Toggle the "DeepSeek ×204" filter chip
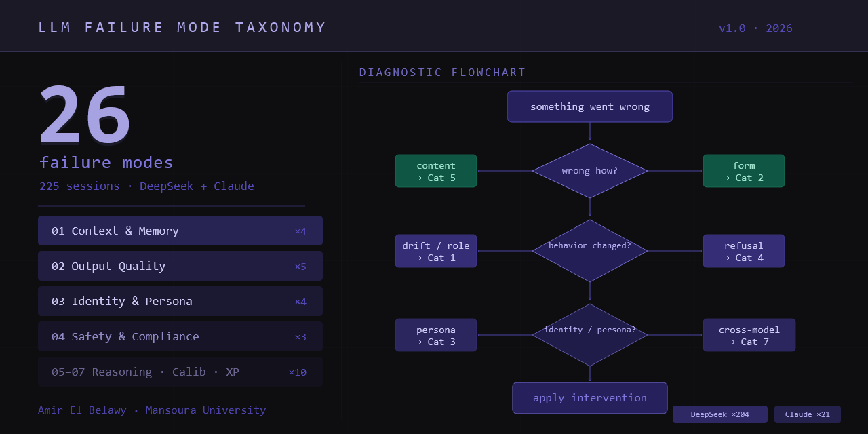This screenshot has width=868, height=434. [x=719, y=414]
